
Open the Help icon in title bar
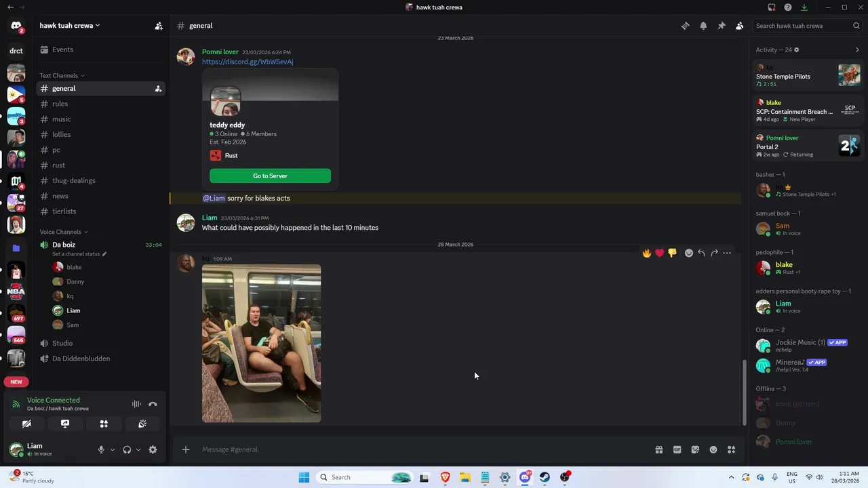pyautogui.click(x=787, y=7)
